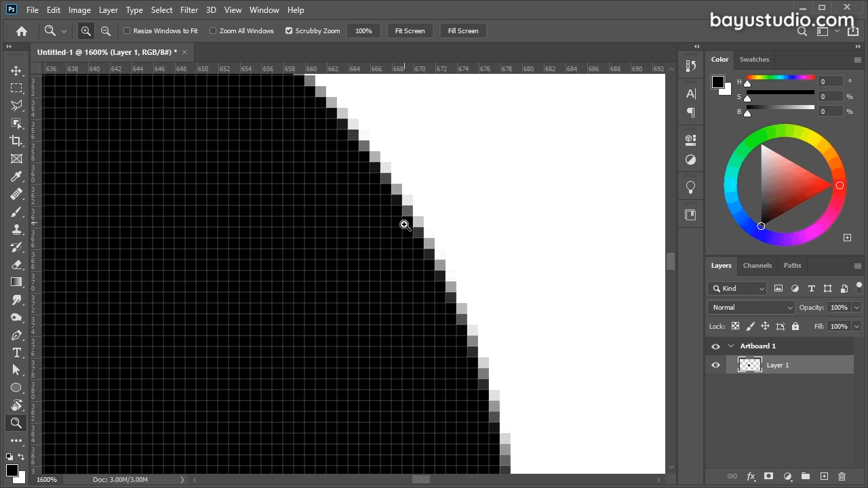Select the Path Selection tool
Image resolution: width=868 pixels, height=488 pixels.
(16, 370)
